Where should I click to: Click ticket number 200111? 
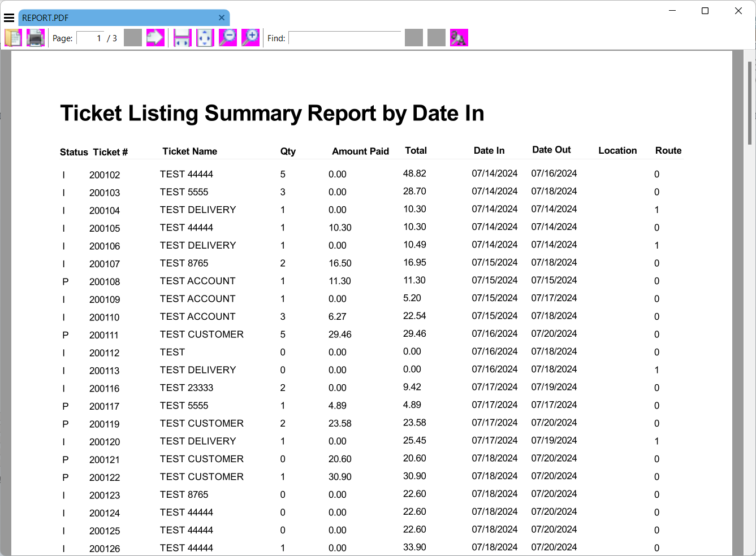tap(104, 335)
